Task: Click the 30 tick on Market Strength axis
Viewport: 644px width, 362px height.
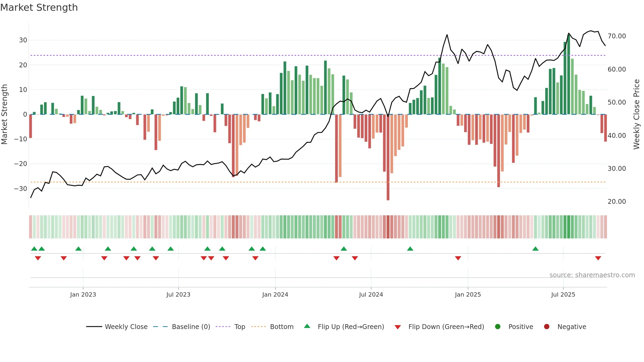Action: click(23, 40)
